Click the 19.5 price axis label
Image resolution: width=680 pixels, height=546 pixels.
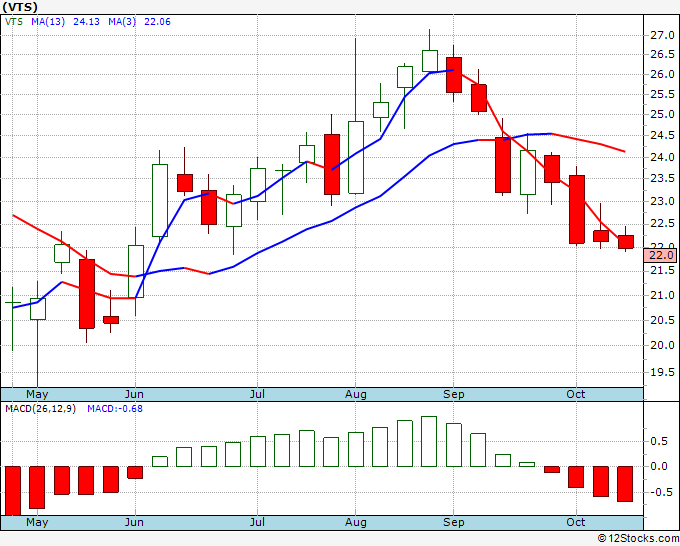click(x=662, y=372)
